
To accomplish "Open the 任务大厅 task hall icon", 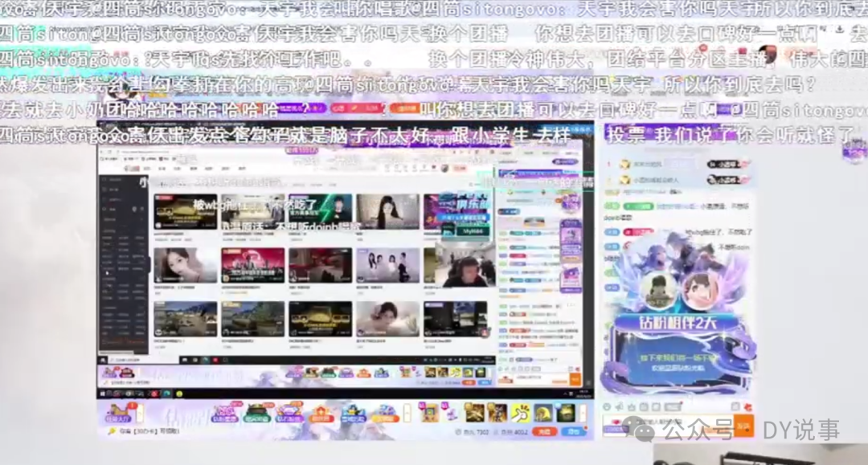I will (118, 414).
